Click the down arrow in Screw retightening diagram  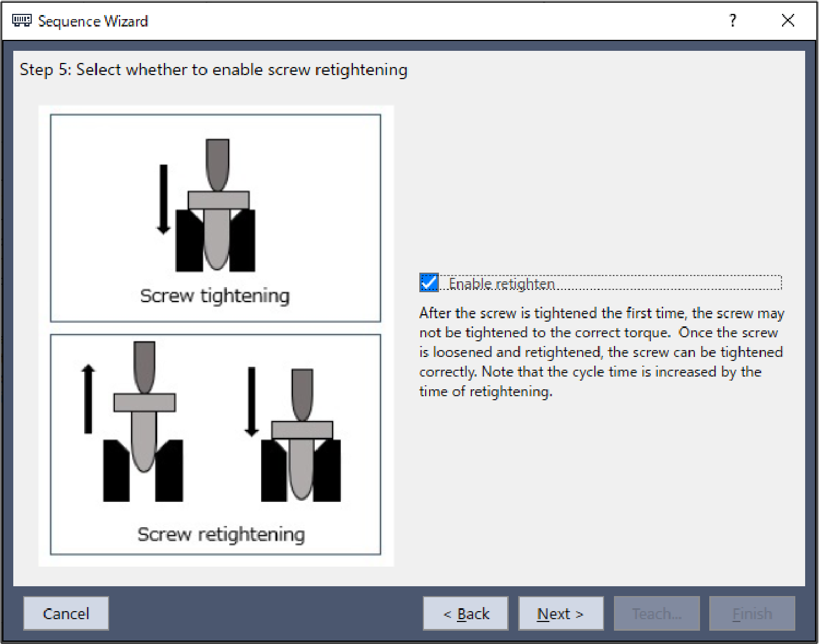pos(251,401)
